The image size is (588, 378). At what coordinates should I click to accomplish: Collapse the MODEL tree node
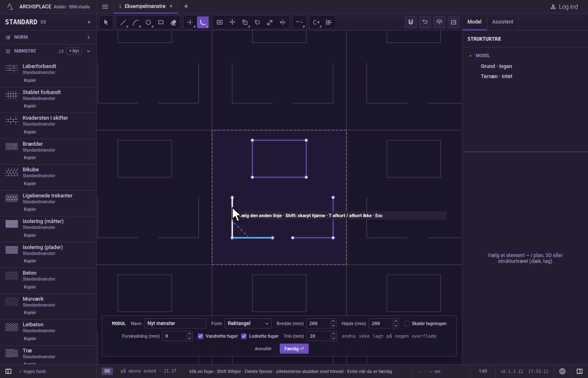click(470, 56)
